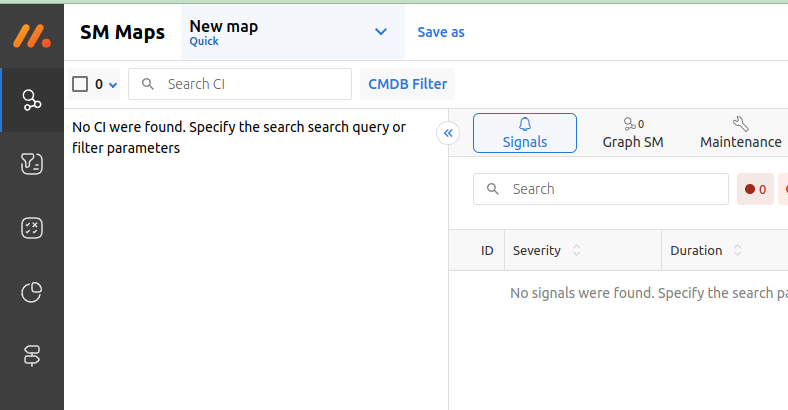
Task: Click the Save as link
Action: coord(441,32)
